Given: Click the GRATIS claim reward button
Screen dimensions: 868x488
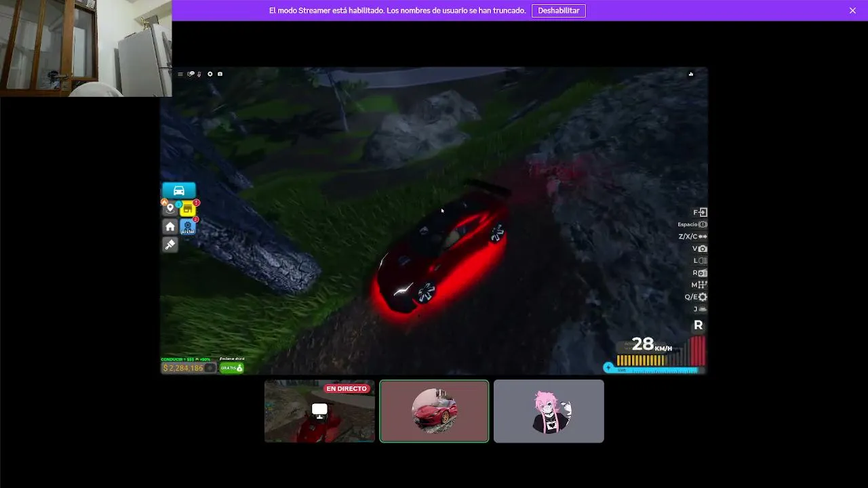Looking at the screenshot, I should coord(231,368).
